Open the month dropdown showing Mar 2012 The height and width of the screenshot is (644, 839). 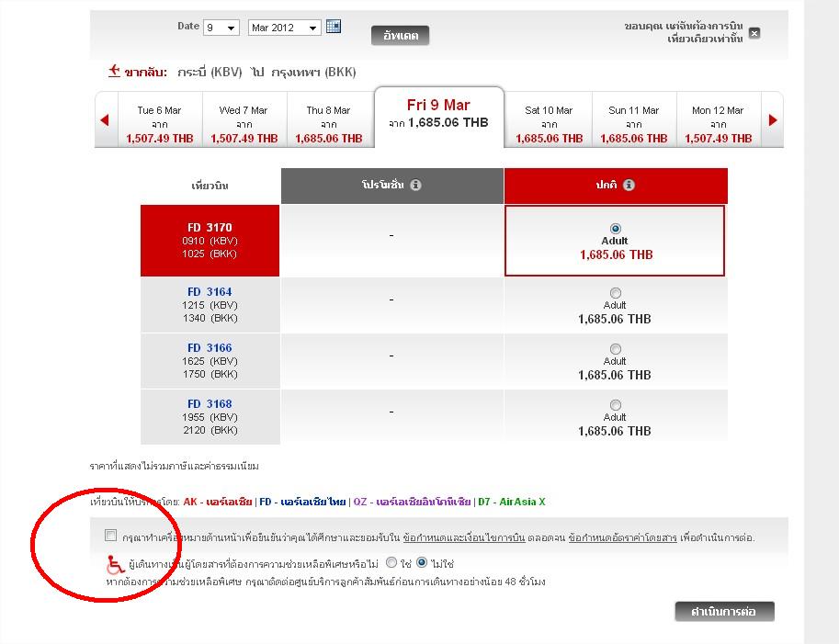coord(284,28)
